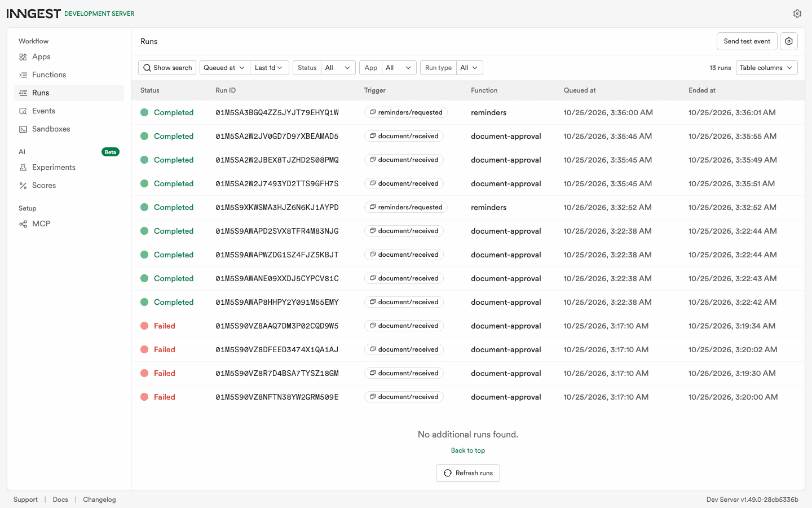The height and width of the screenshot is (508, 812).
Task: Click the Functions sidebar icon
Action: (x=23, y=75)
